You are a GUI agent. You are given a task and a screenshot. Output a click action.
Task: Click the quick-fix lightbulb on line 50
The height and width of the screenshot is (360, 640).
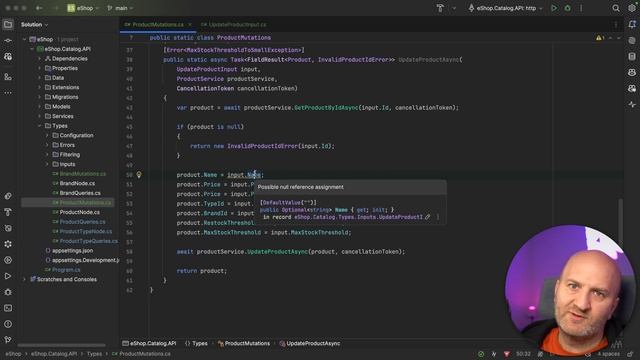click(139, 175)
